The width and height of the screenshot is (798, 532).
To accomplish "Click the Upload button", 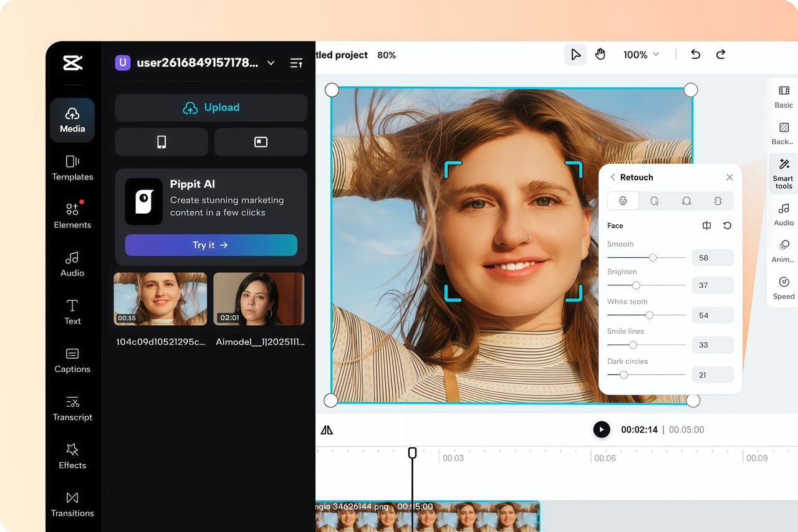I will (211, 107).
